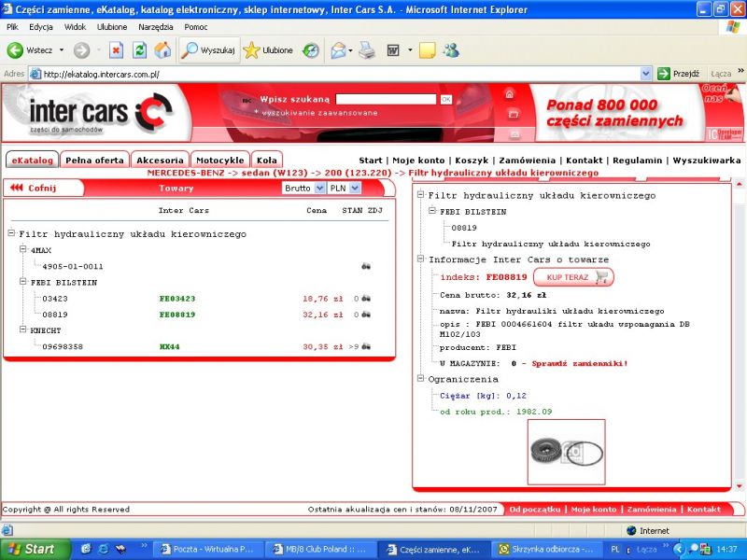Click the basket icon in Inter Cars banner

[x=513, y=114]
